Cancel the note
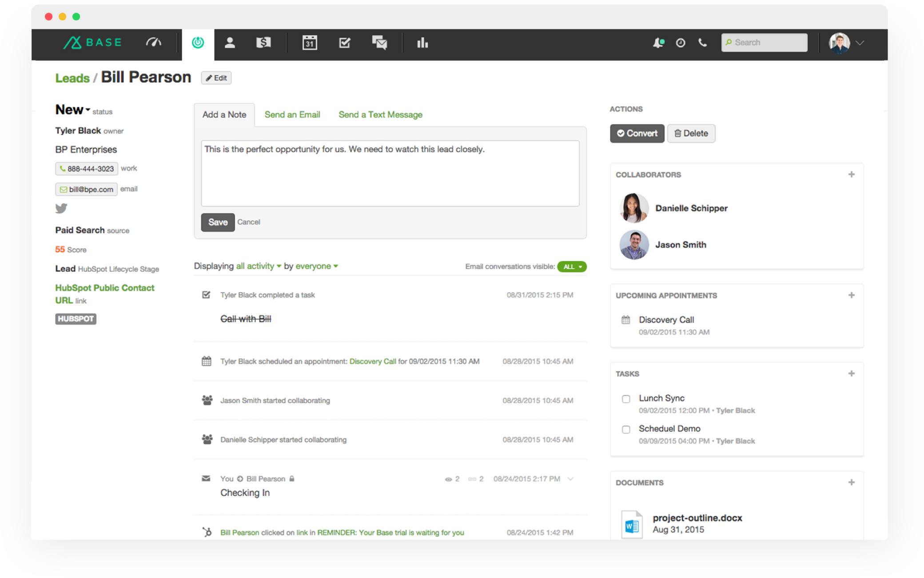Screen dimensions: 924x578 pyautogui.click(x=248, y=222)
